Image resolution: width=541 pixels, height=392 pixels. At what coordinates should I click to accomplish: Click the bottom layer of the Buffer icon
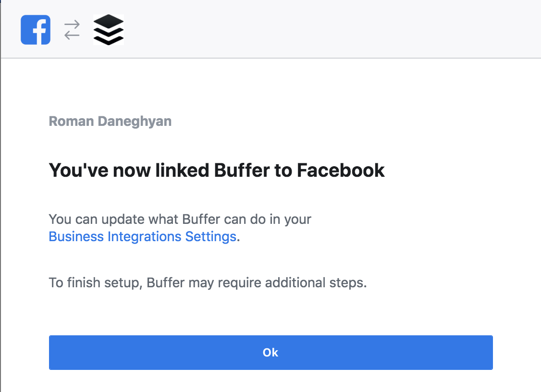[108, 40]
